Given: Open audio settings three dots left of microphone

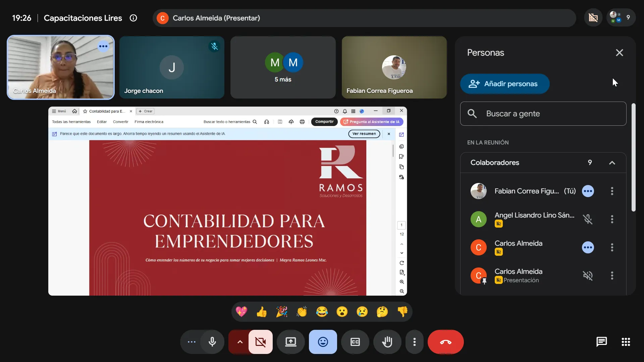Looking at the screenshot, I should point(192,342).
